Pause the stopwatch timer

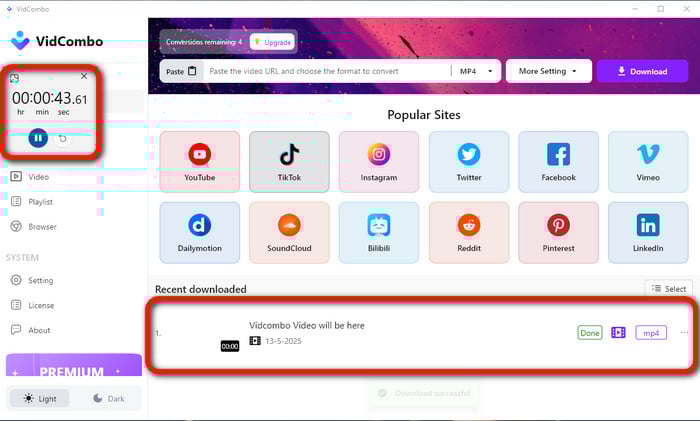coord(38,138)
